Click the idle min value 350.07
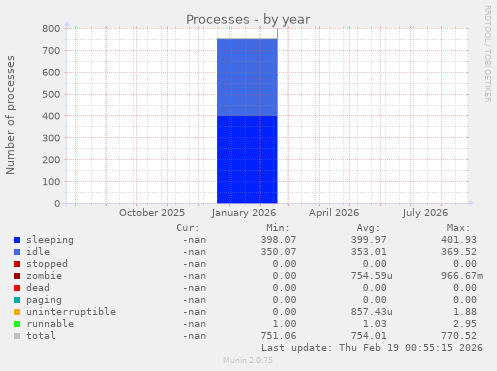Image resolution: width=497 pixels, height=371 pixels. click(x=278, y=252)
